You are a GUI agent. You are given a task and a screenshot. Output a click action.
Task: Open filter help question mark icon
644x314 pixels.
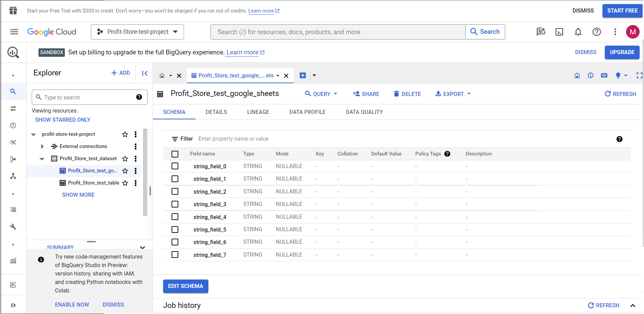click(619, 139)
